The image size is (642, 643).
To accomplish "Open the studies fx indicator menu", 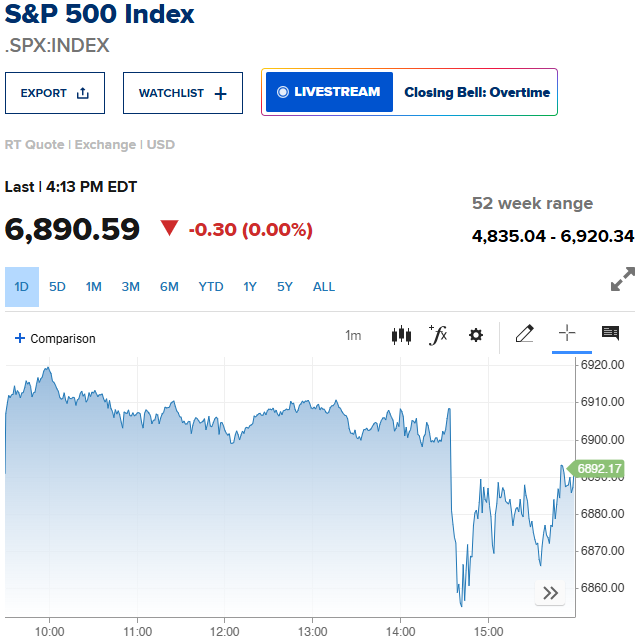I will pyautogui.click(x=437, y=336).
